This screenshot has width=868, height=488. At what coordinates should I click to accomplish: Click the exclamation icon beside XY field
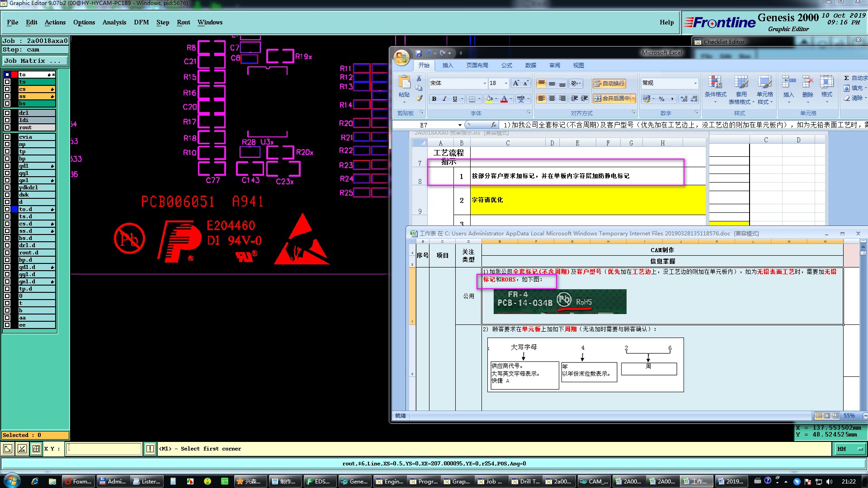tap(150, 449)
